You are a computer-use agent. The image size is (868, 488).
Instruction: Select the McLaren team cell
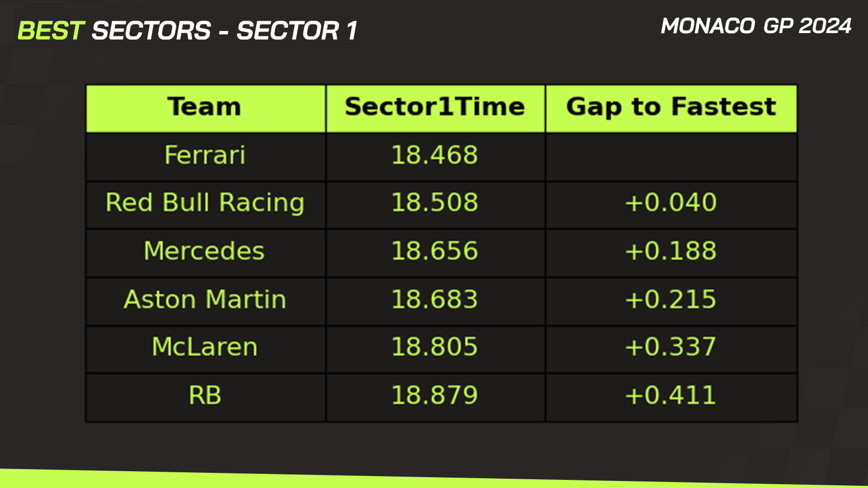(205, 347)
